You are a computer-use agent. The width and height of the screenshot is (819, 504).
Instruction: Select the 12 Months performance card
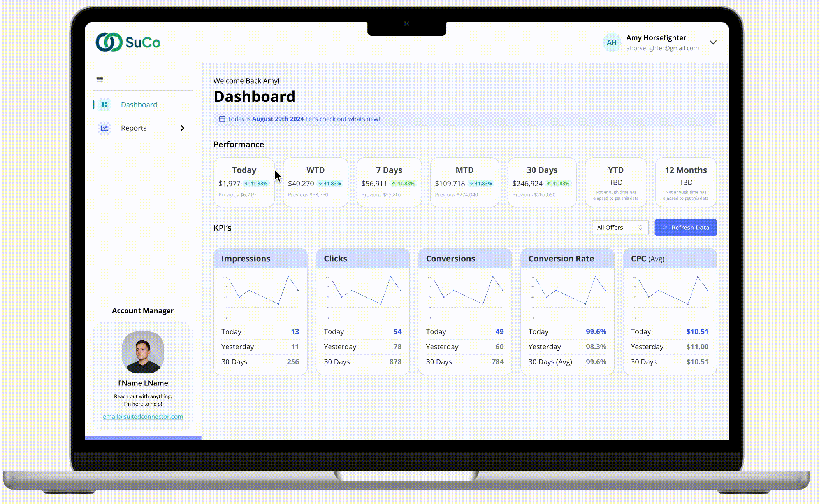pyautogui.click(x=686, y=182)
